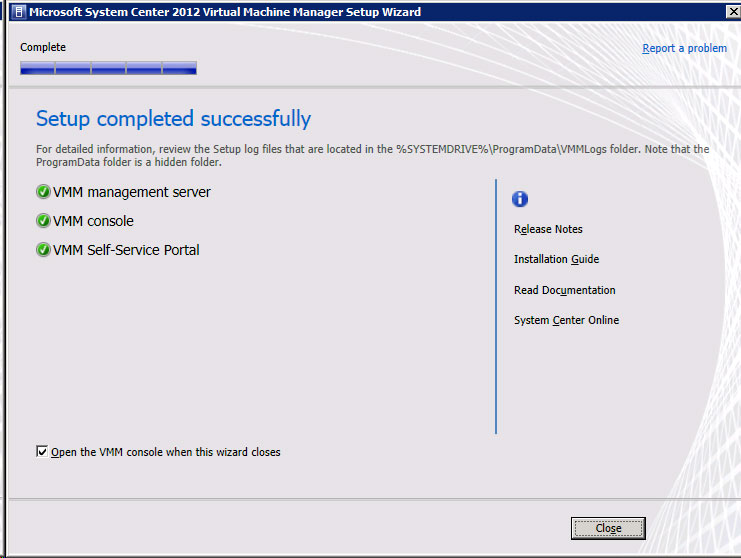Click the blue information icon
741x558 pixels.
tap(520, 199)
